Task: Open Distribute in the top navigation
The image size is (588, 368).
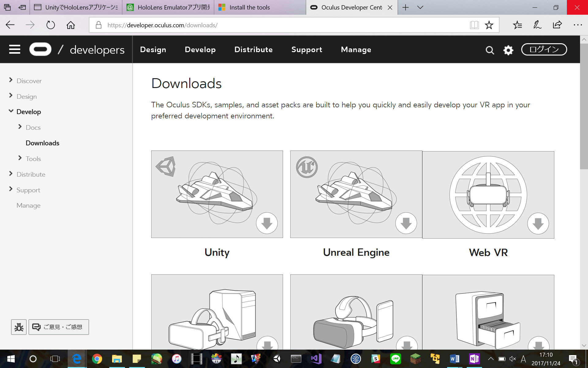Action: 254,50
